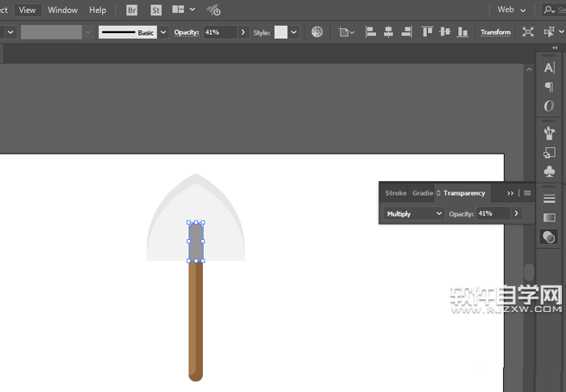Click the Style swatch in control bar
The height and width of the screenshot is (392, 566).
pyautogui.click(x=281, y=32)
